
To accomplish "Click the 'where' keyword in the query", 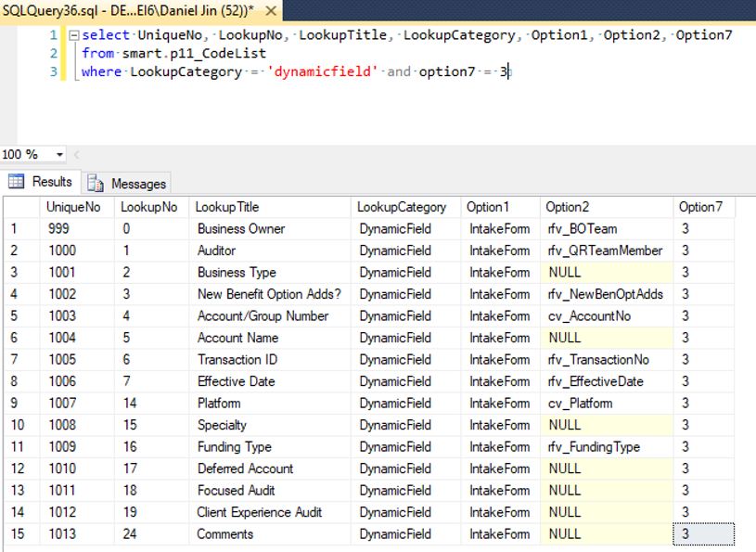I will pos(101,71).
